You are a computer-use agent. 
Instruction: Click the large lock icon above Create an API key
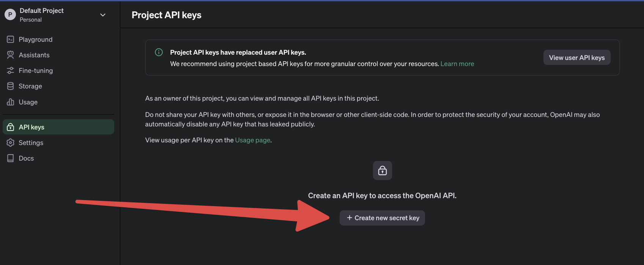(x=383, y=170)
